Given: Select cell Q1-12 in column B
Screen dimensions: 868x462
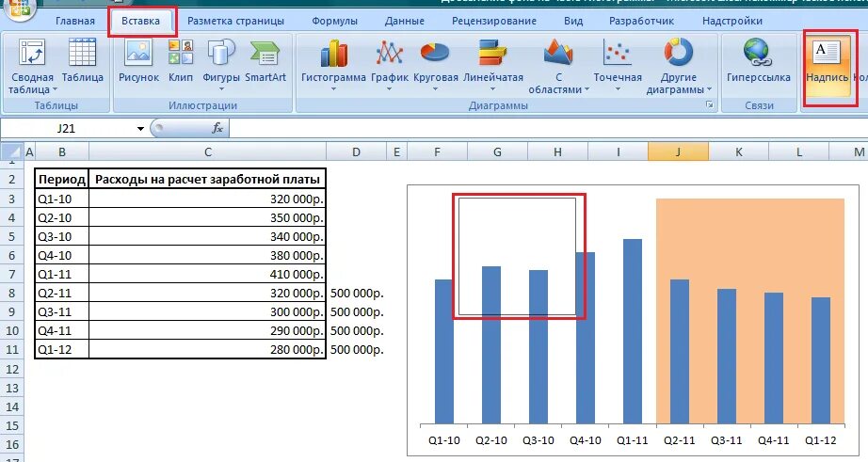Looking at the screenshot, I should pos(61,350).
